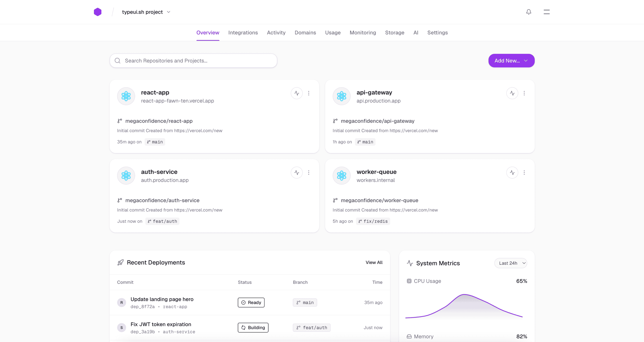Image resolution: width=644 pixels, height=342 pixels.
Task: Click the Building status badge
Action: point(253,327)
